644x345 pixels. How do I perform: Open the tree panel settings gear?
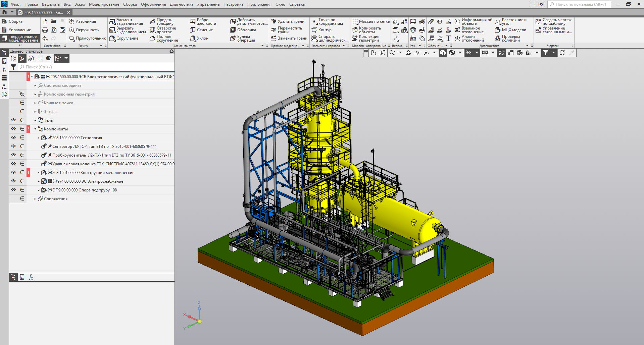tap(171, 51)
